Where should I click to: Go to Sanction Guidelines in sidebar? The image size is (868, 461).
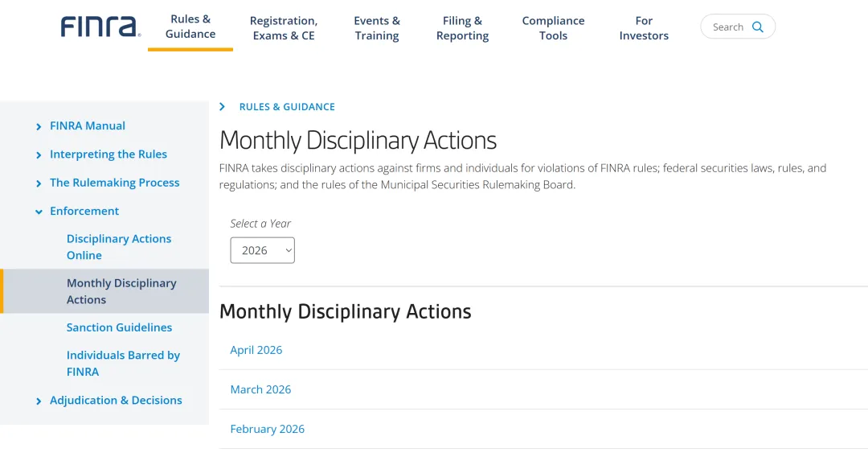[x=119, y=327]
